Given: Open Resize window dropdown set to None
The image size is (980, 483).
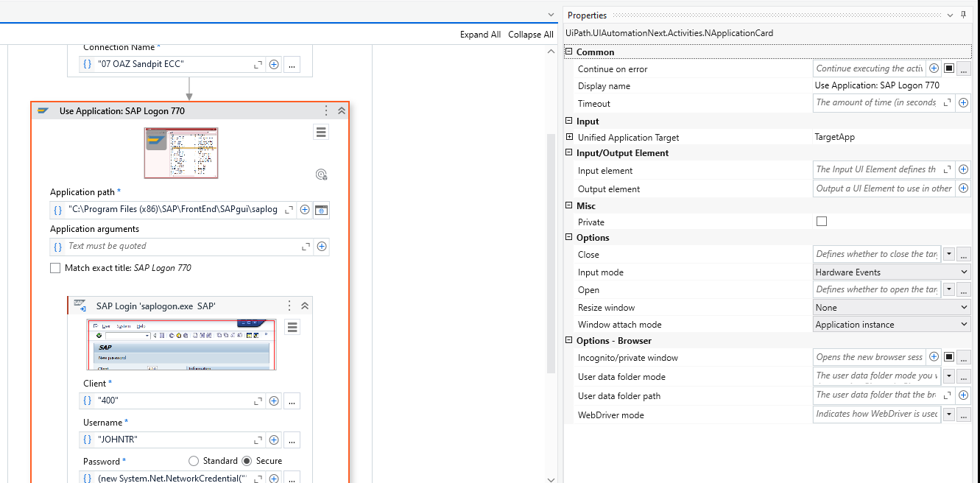Looking at the screenshot, I should (892, 308).
